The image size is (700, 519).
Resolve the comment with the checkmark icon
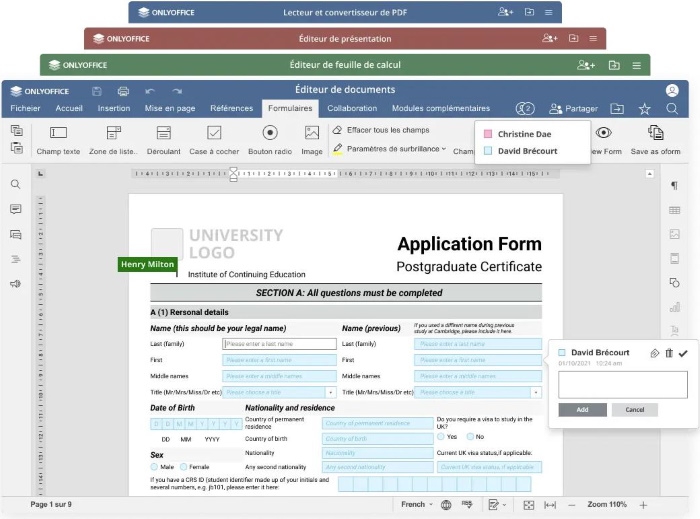[x=683, y=353]
